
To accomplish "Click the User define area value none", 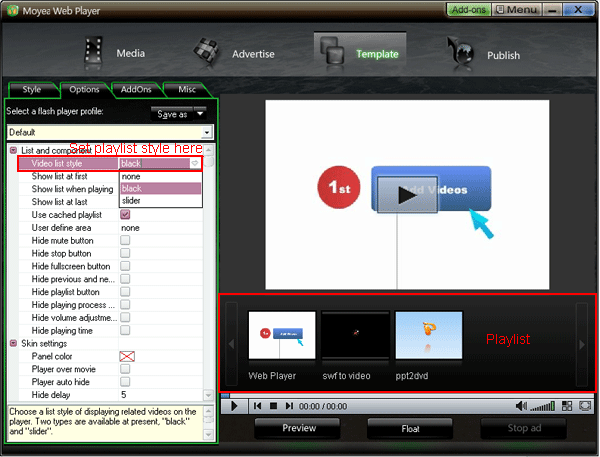I will pos(130,228).
